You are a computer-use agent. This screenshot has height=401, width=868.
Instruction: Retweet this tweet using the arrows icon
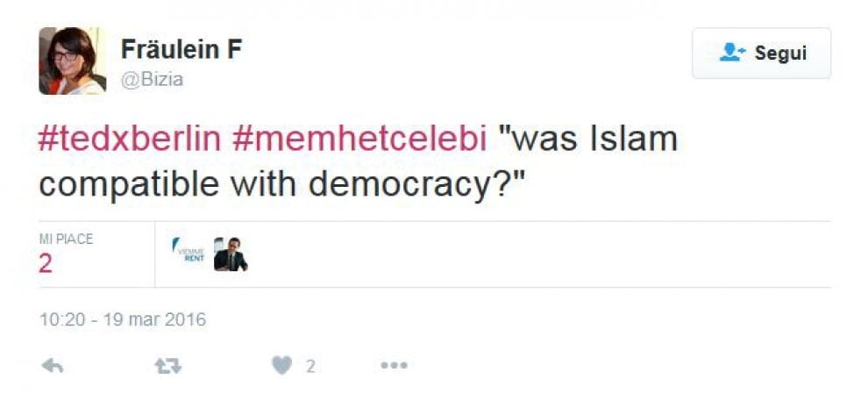click(167, 366)
